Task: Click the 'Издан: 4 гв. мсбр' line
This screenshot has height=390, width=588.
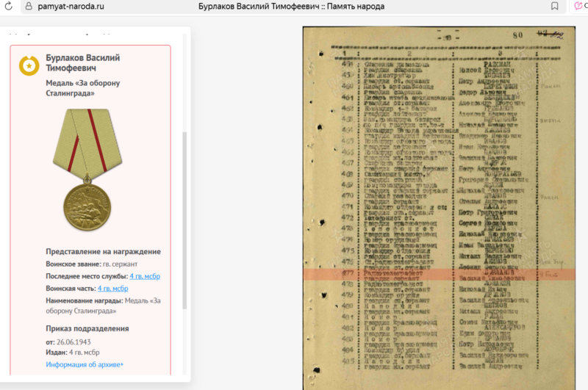Action: pos(73,353)
